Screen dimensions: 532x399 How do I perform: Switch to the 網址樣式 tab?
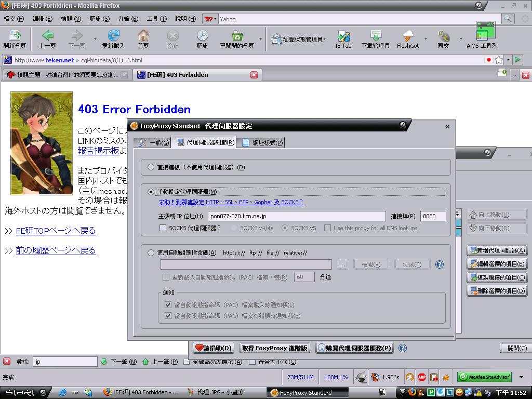pyautogui.click(x=262, y=143)
